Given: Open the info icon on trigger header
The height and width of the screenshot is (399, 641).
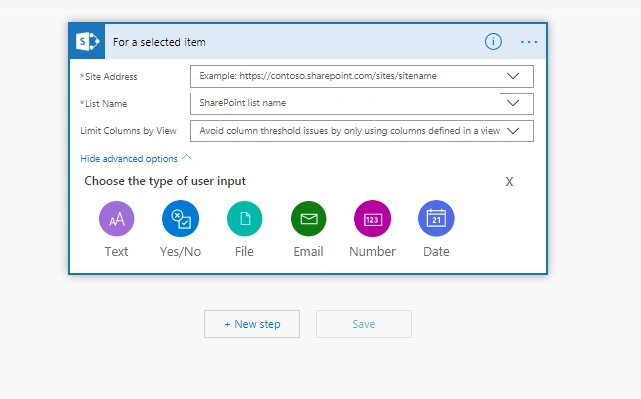Looking at the screenshot, I should (x=493, y=42).
